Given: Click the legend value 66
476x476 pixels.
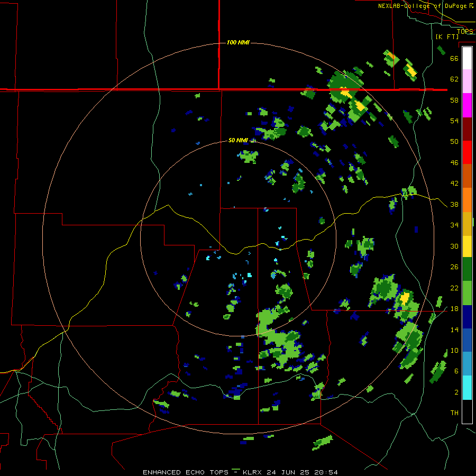Looking at the screenshot, I should (x=454, y=58).
